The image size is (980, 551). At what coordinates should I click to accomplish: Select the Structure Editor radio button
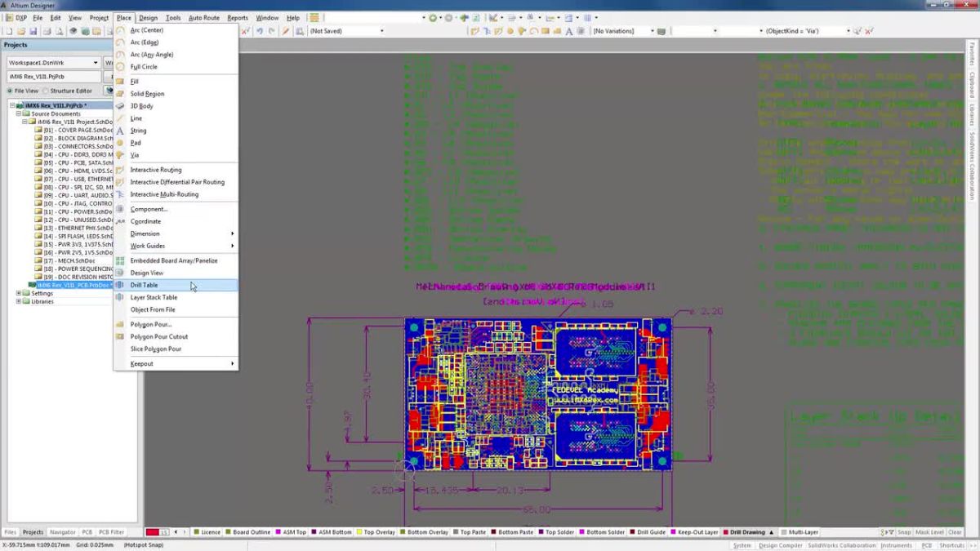[45, 91]
